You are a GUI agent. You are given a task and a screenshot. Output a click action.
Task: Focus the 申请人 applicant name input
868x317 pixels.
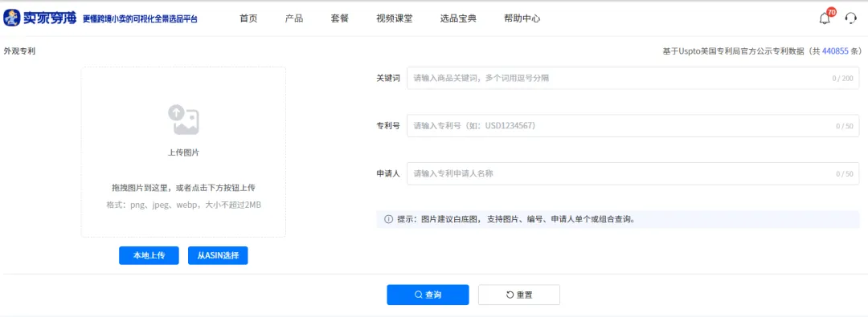tap(633, 173)
